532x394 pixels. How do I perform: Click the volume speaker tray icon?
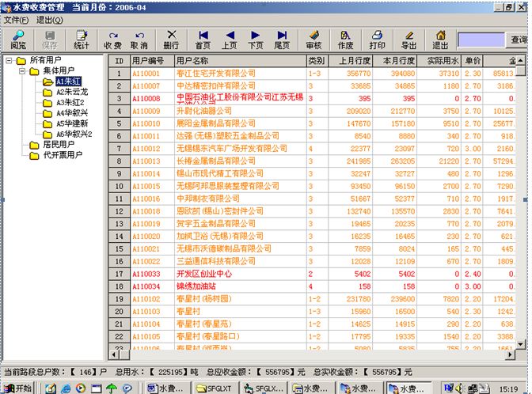459,388
